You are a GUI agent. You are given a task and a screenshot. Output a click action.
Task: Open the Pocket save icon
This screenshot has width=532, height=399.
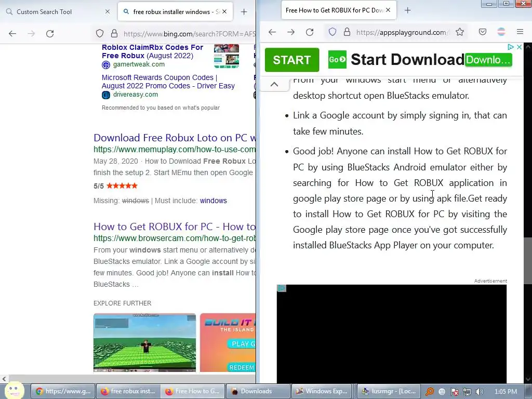point(483,32)
